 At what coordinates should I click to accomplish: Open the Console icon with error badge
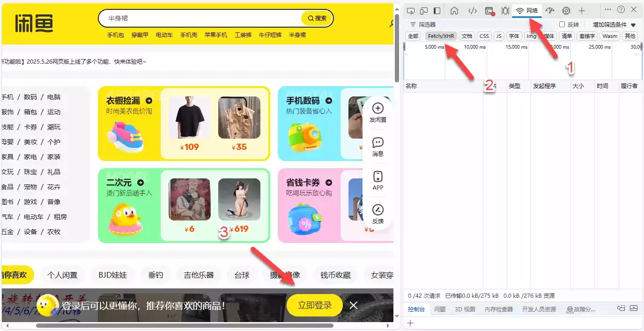(489, 11)
